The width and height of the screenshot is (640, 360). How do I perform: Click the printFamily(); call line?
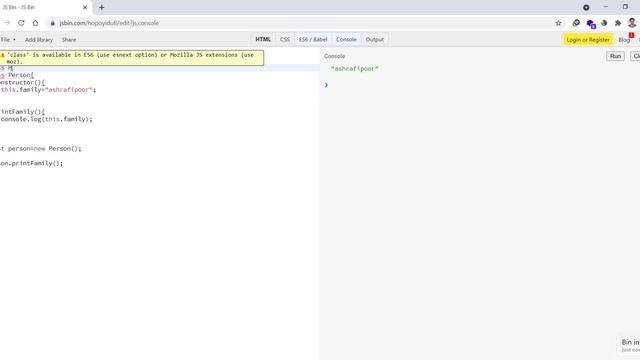point(31,163)
